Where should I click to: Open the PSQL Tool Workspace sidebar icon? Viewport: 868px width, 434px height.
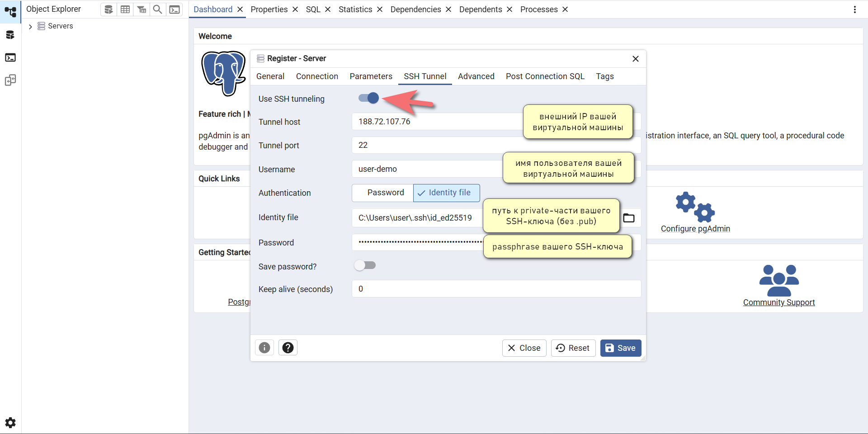coord(10,57)
